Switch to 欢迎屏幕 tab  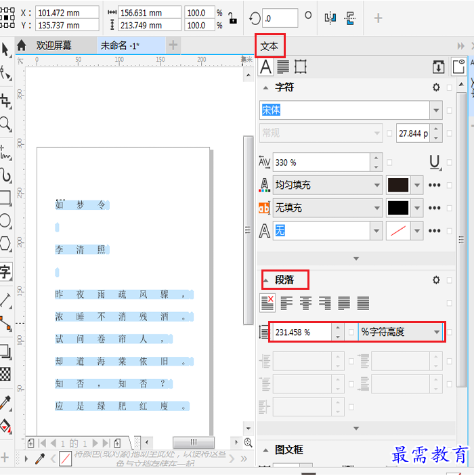tap(54, 45)
